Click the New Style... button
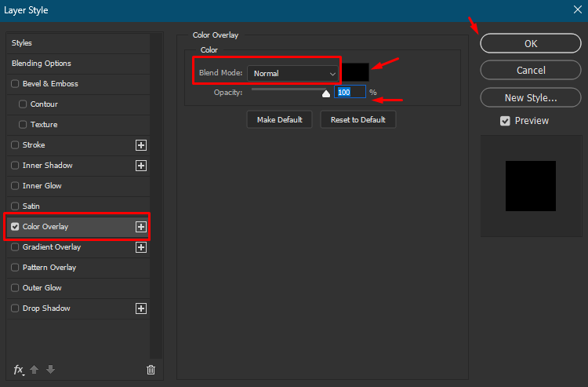This screenshot has width=588, height=387. point(531,97)
